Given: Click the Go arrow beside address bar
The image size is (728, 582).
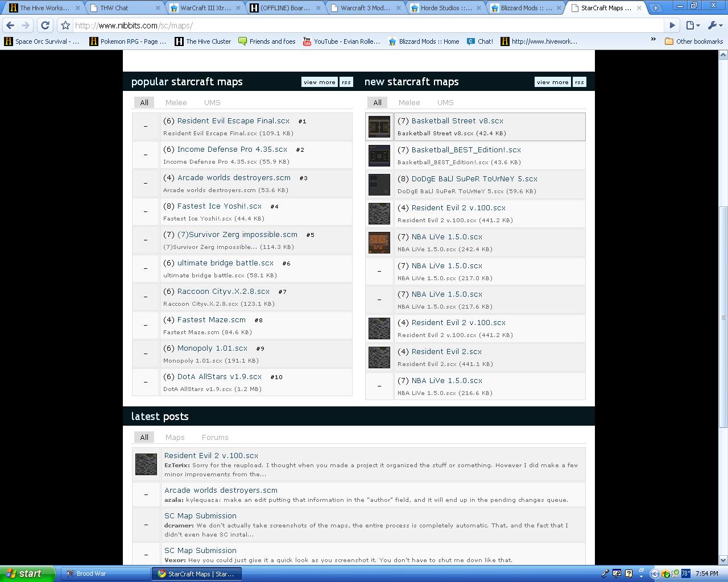Looking at the screenshot, I should click(672, 26).
